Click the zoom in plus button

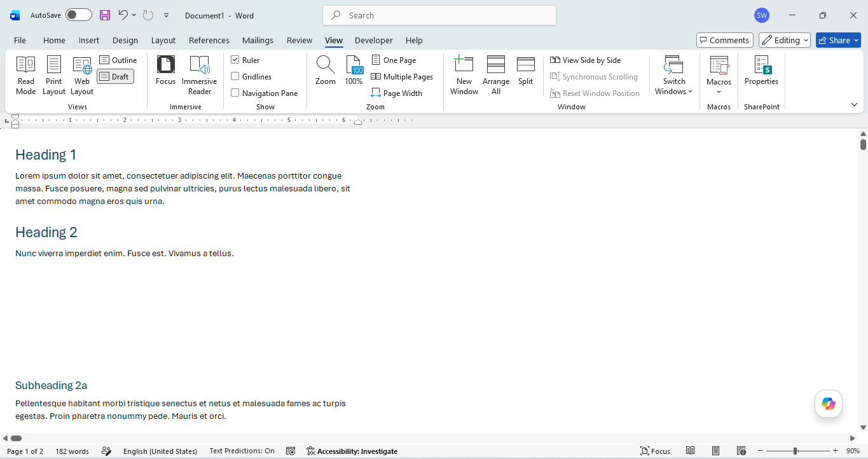click(x=836, y=451)
